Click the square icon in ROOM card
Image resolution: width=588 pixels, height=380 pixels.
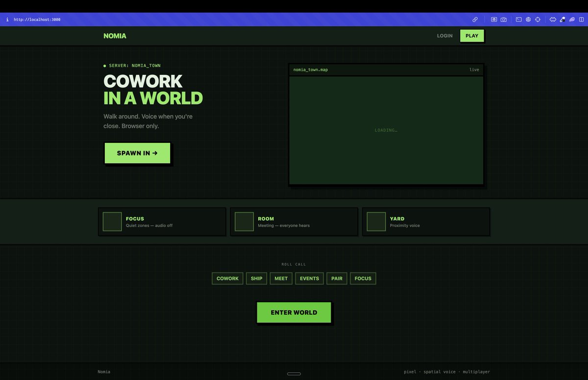tap(244, 222)
